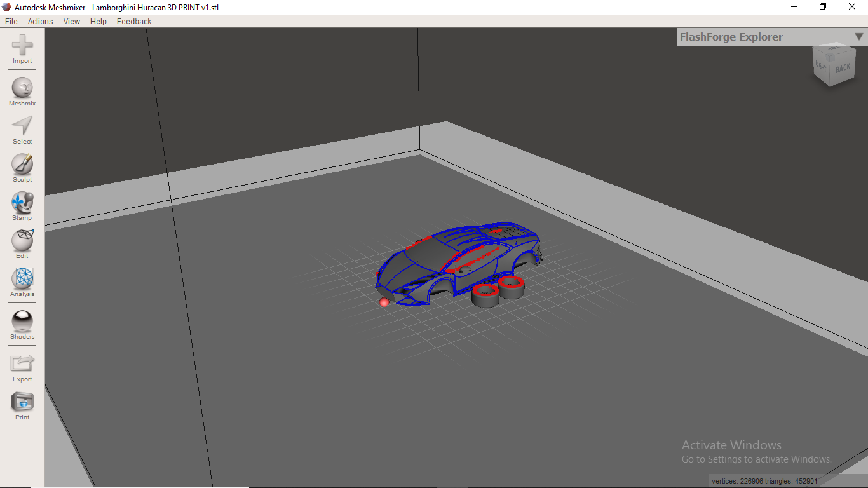Open the Stamp tool
This screenshot has width=868, height=488.
click(x=22, y=202)
